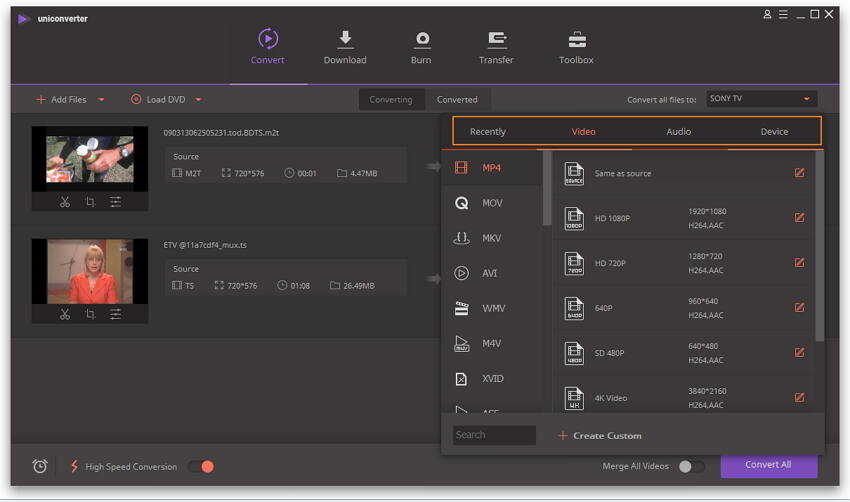The image size is (850, 502).
Task: Edit the 640P preset
Action: [800, 308]
